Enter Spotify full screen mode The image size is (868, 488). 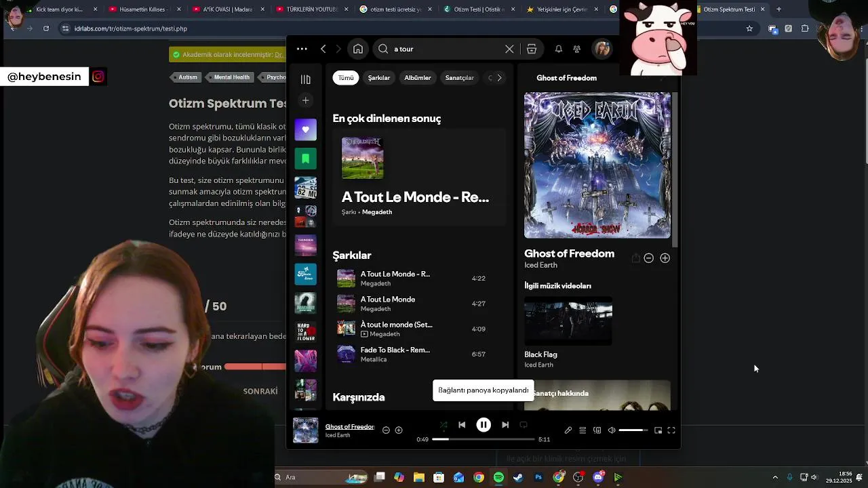click(671, 430)
